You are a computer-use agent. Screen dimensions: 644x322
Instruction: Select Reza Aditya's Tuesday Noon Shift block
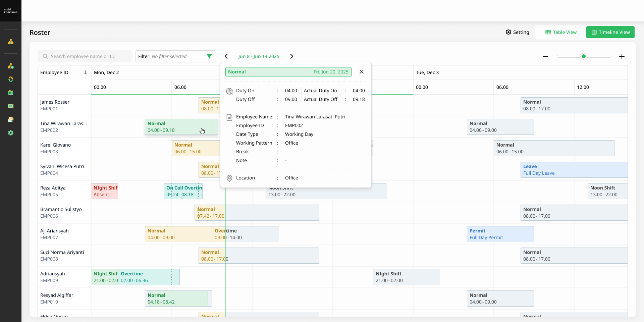click(607, 191)
